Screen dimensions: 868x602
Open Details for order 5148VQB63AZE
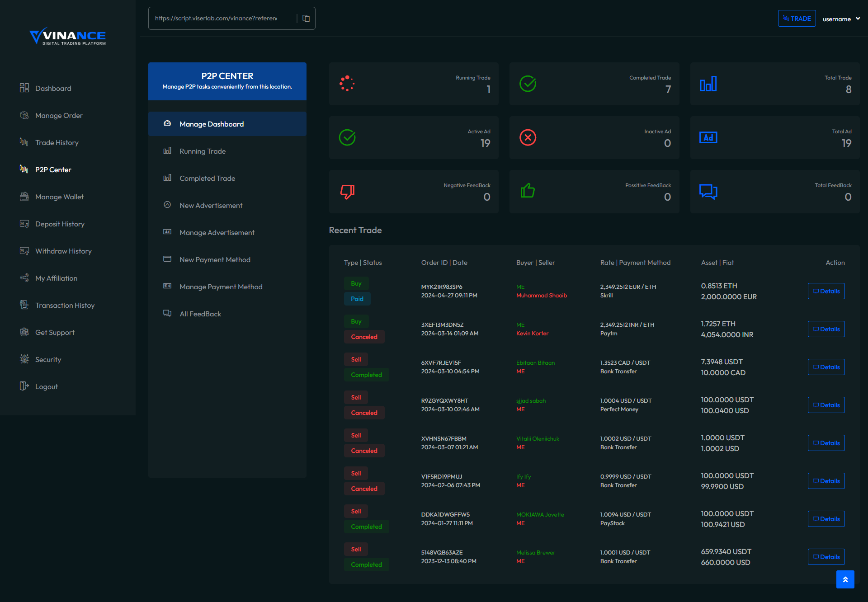click(826, 557)
